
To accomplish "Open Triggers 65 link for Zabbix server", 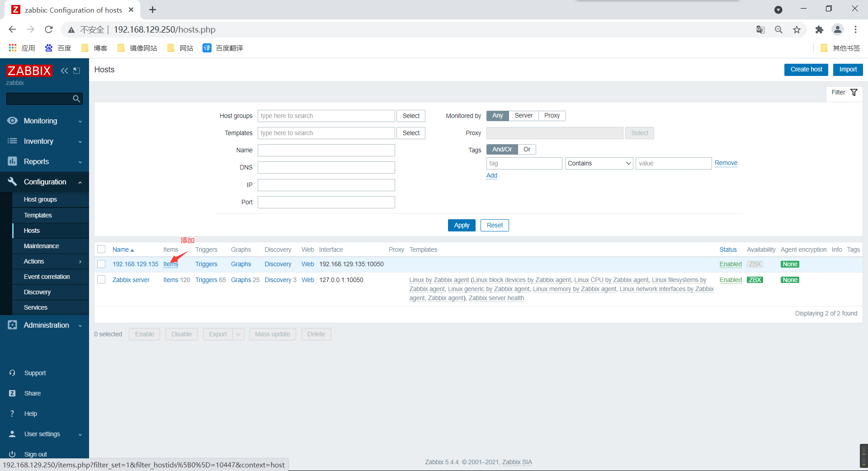I will (x=211, y=280).
